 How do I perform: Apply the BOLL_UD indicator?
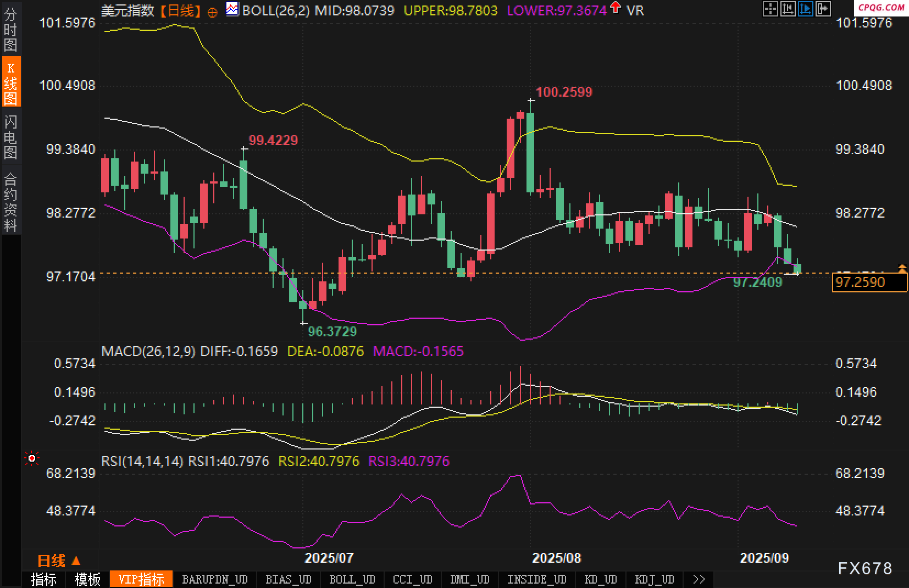[x=352, y=579]
